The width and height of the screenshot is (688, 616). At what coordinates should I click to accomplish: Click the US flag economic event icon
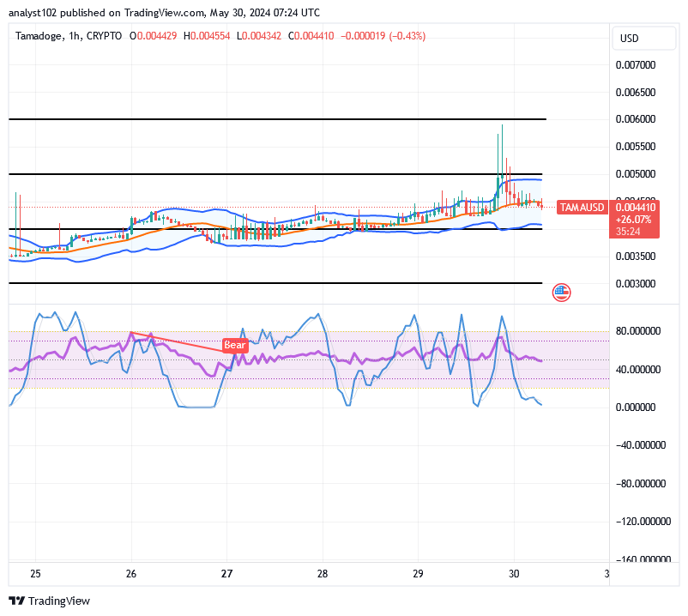point(561,293)
